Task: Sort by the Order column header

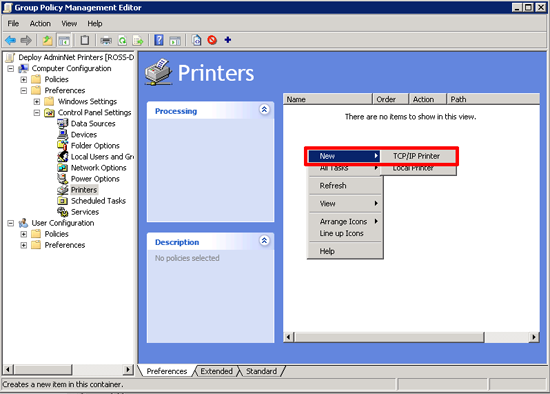Action: 390,99
